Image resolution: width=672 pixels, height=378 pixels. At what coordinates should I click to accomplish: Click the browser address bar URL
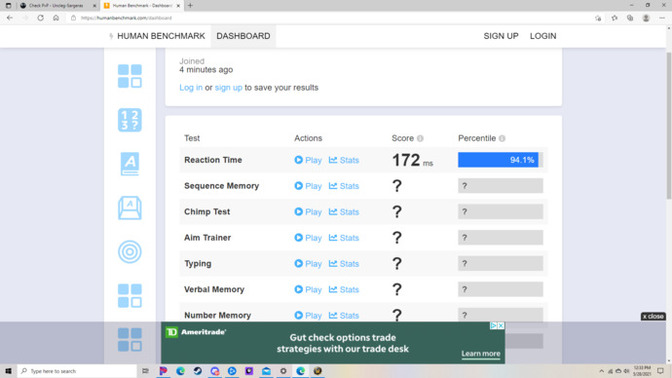coord(126,18)
